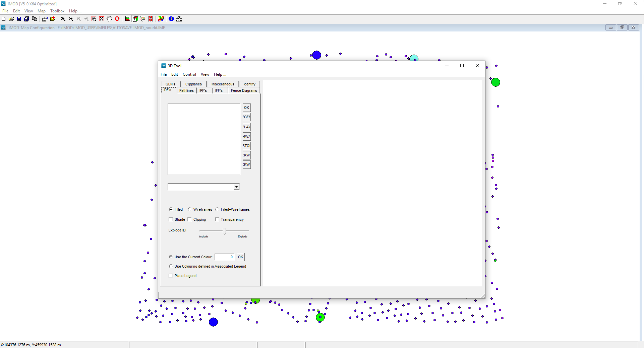Click the red Refresh/redraw arrows icon

pyautogui.click(x=117, y=19)
